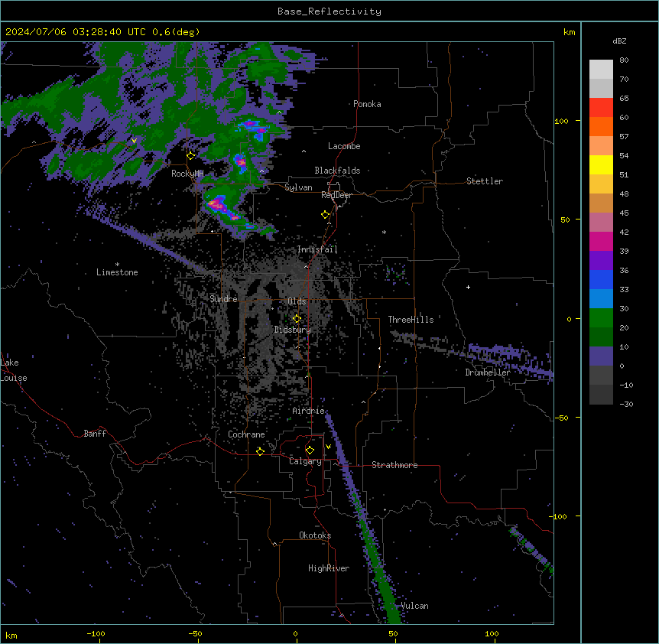The width and height of the screenshot is (659, 644).
Task: Click the yellow diamond marker beside RockyMH
Action: click(x=191, y=156)
